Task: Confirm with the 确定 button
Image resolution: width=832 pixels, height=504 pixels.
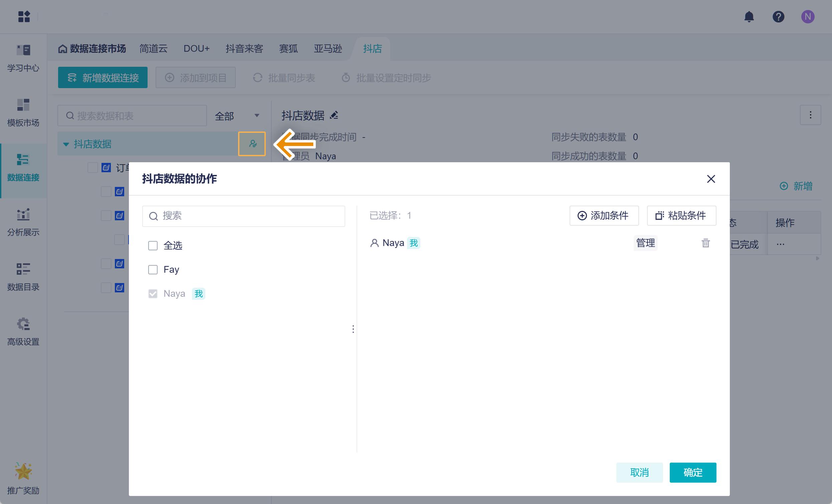Action: 692,472
